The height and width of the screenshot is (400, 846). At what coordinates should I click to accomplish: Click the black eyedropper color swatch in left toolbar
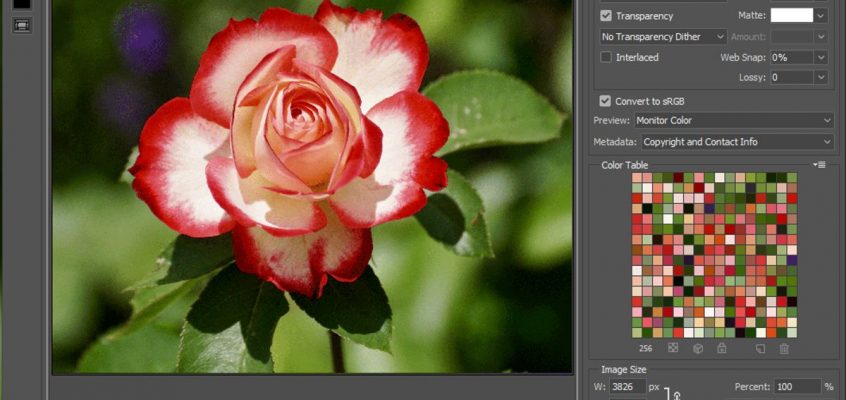[x=22, y=4]
